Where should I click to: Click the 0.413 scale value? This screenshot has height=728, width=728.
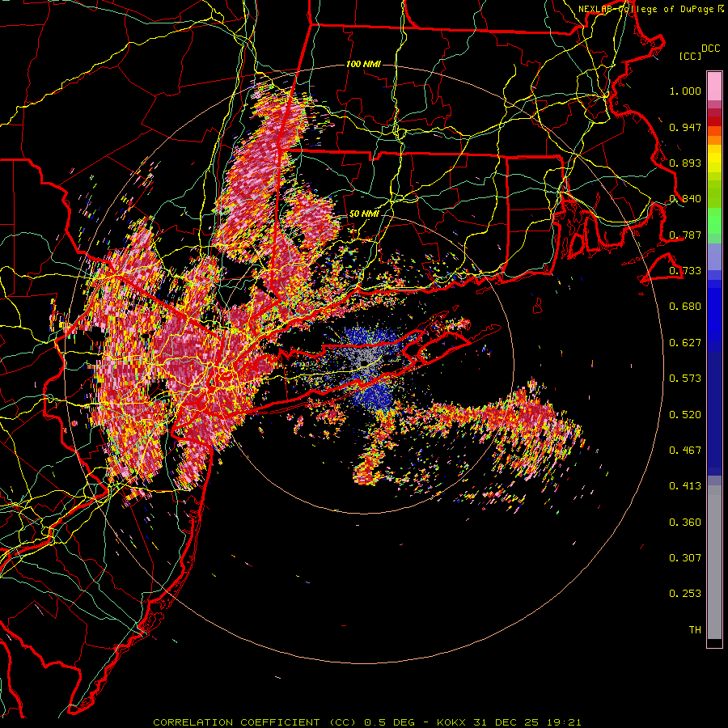pyautogui.click(x=685, y=486)
